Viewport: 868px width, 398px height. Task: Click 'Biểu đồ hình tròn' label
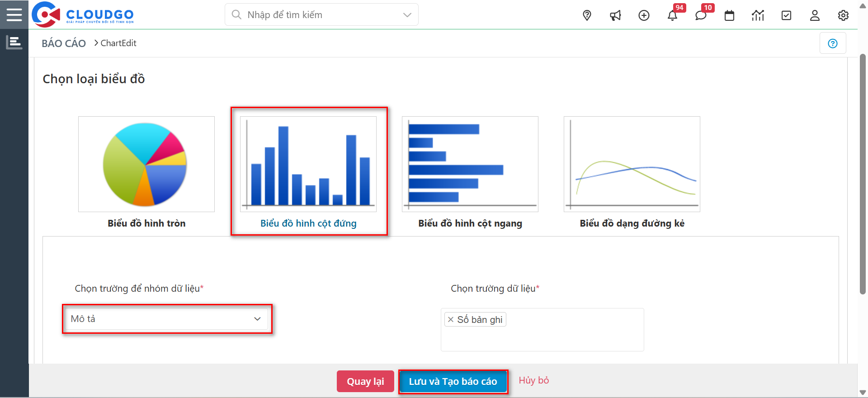pos(146,223)
